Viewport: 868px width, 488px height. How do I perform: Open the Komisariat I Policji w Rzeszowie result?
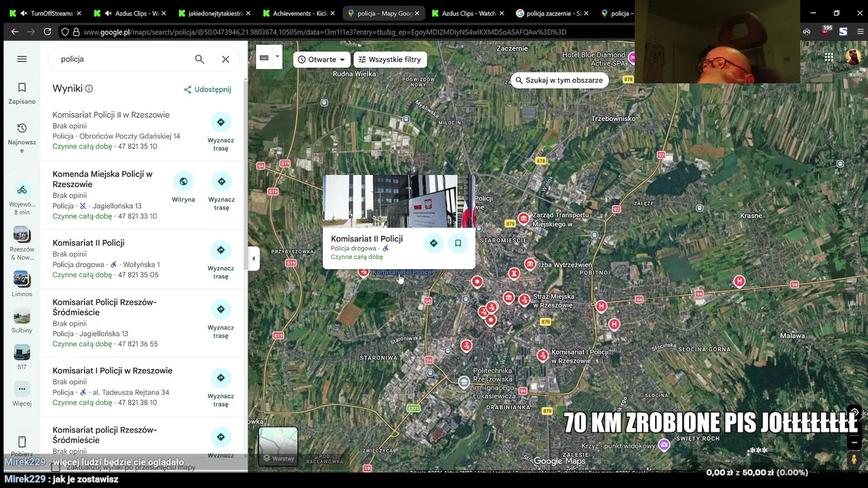[x=113, y=371]
